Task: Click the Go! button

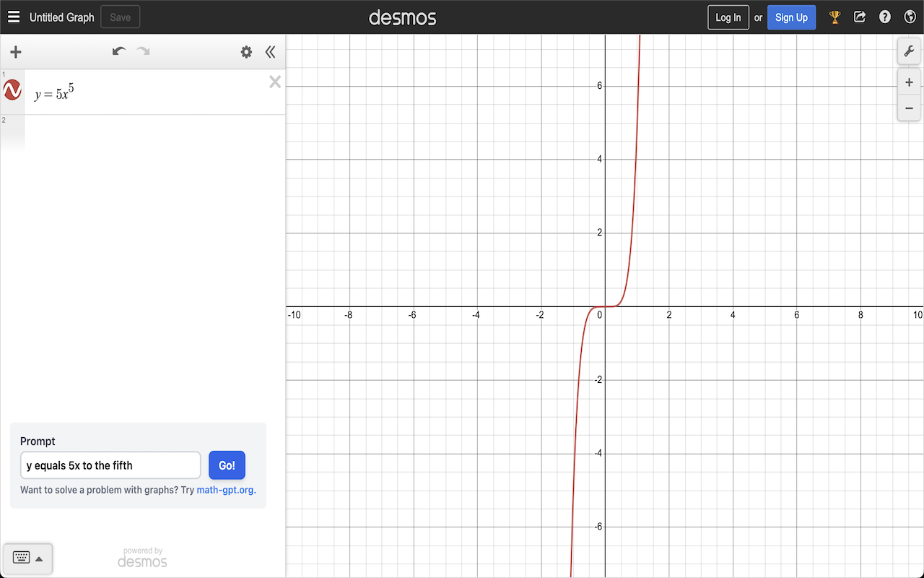Action: tap(227, 465)
